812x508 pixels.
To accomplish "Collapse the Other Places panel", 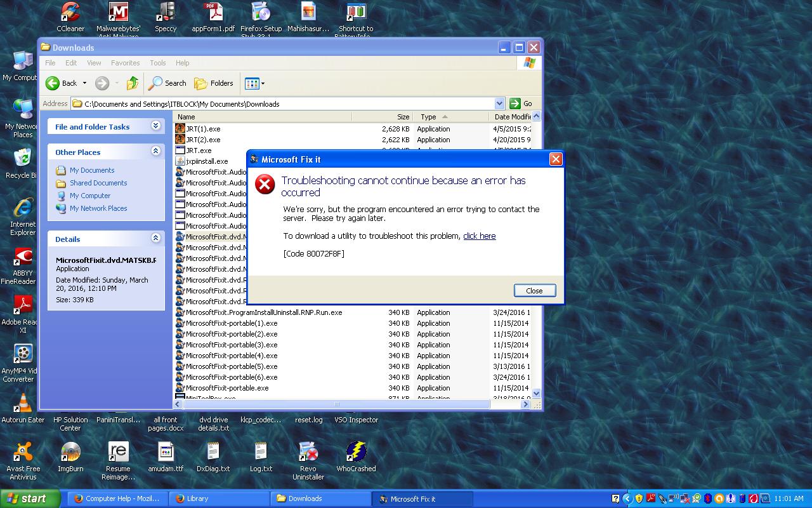I will [155, 152].
